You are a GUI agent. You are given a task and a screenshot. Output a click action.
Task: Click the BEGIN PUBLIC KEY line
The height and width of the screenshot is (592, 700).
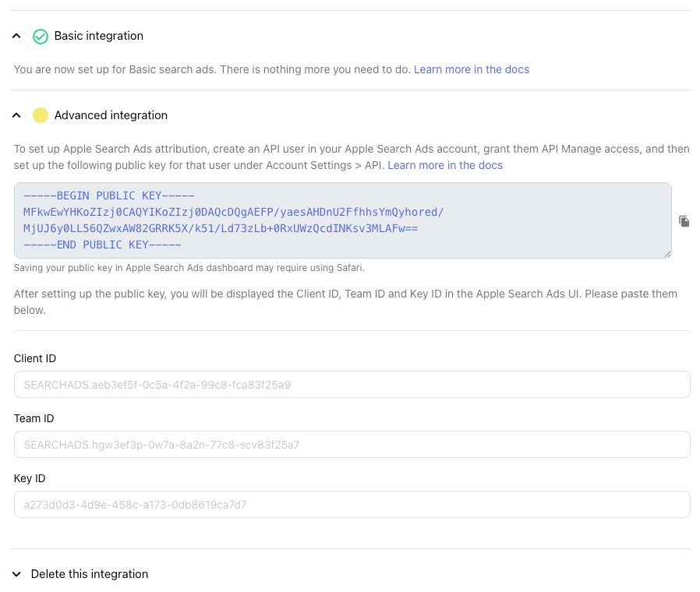[109, 196]
